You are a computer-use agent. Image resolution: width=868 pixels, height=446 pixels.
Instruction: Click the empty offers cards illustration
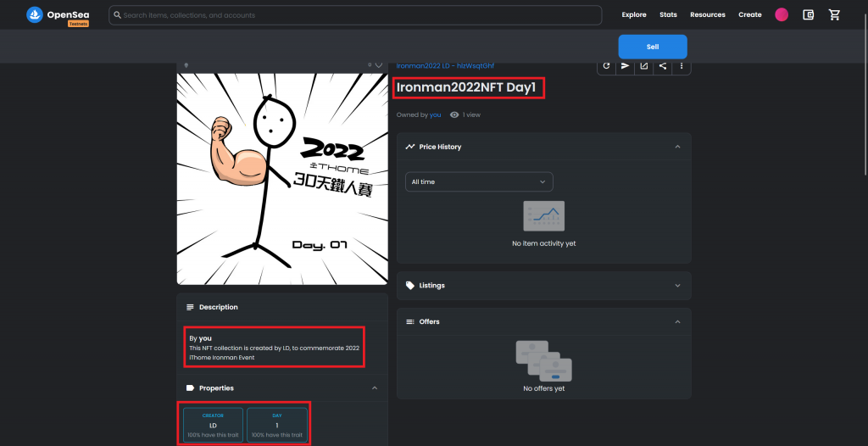(543, 360)
